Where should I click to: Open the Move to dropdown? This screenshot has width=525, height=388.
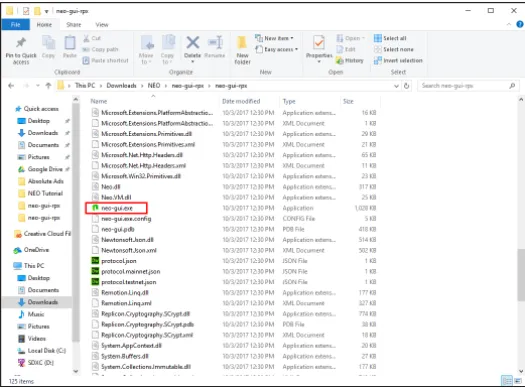click(146, 50)
